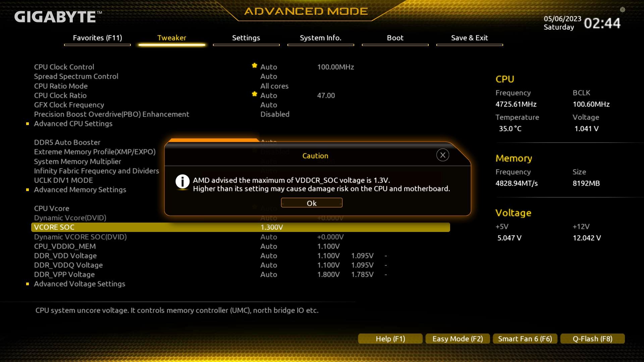Select Dynamic VCORE SOC(DVID) setting
644x362 pixels.
tap(240, 237)
